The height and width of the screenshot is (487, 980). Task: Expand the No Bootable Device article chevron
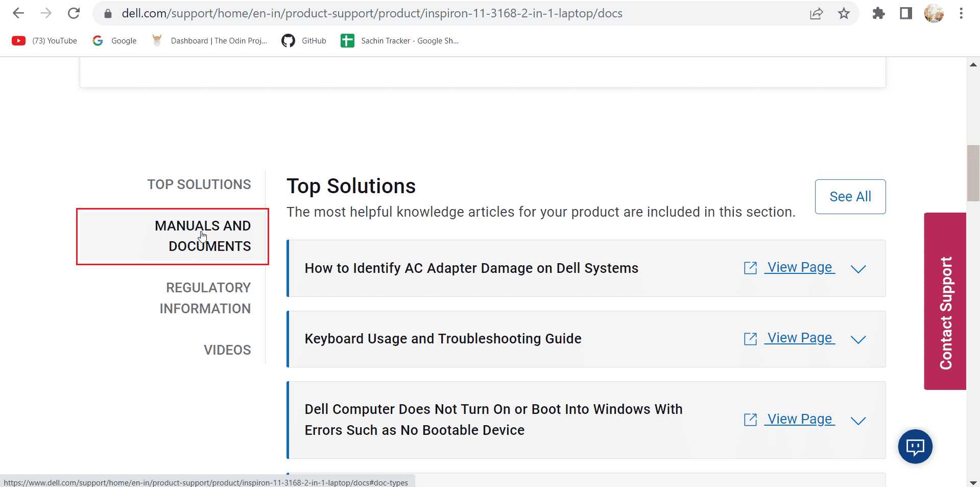(858, 421)
